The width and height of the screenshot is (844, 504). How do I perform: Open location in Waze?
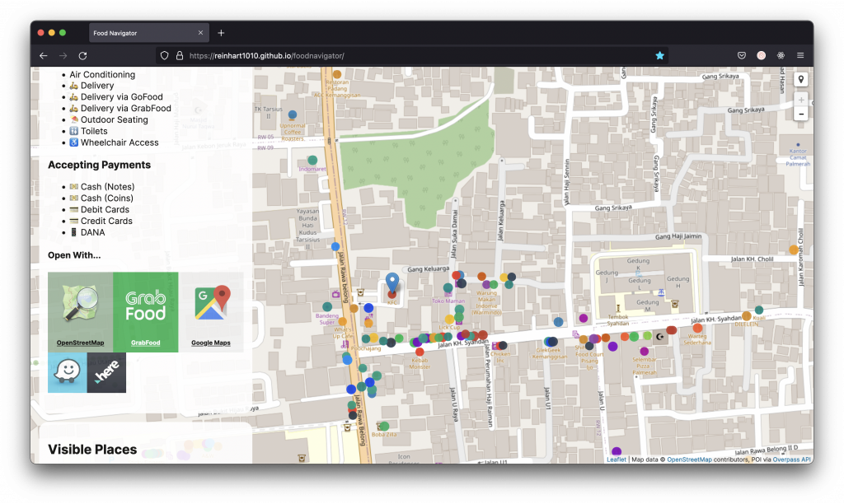tap(67, 372)
